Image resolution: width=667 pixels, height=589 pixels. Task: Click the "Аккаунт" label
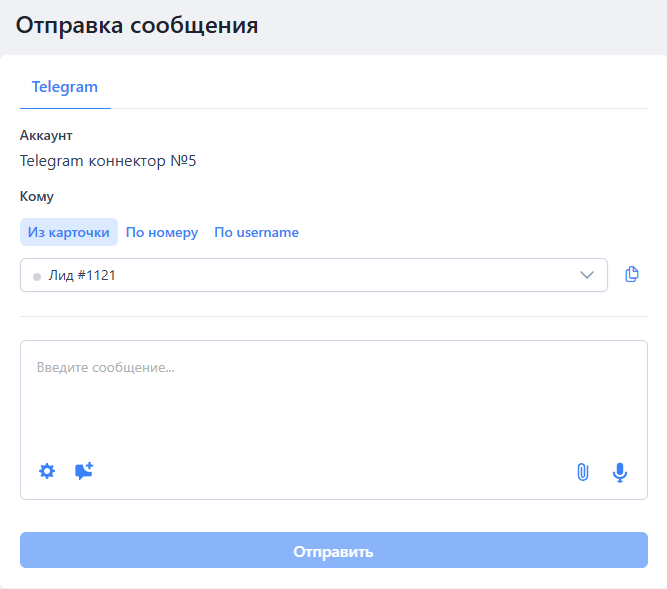point(46,135)
